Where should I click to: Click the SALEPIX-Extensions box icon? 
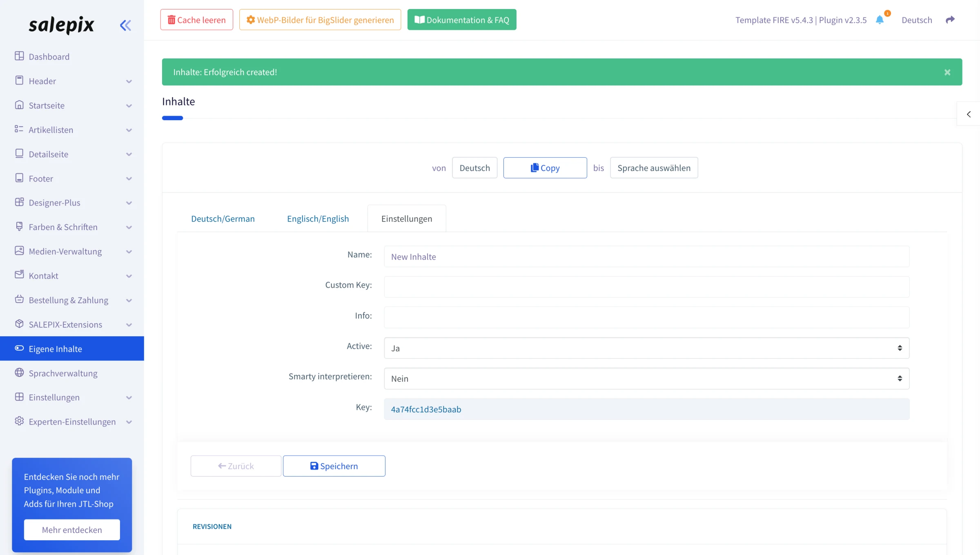pyautogui.click(x=19, y=324)
